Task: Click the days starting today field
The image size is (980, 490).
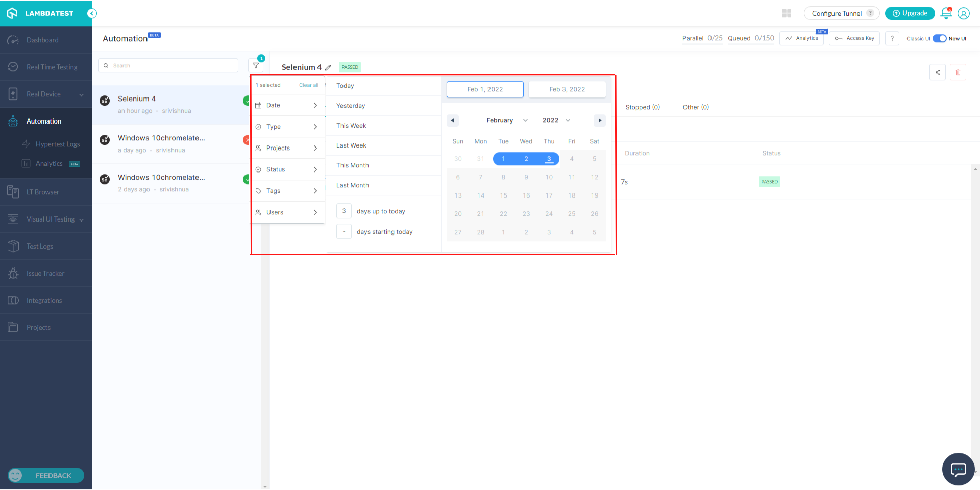Action: click(344, 231)
